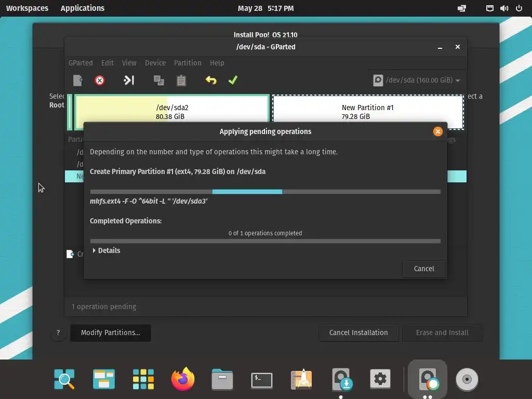Click the red Delete partition icon
Image resolution: width=532 pixels, height=399 pixels.
coord(99,81)
